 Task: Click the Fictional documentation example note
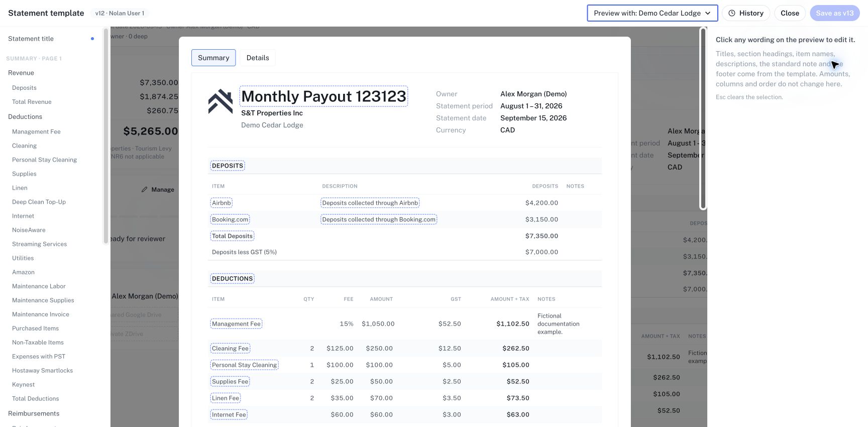(558, 324)
